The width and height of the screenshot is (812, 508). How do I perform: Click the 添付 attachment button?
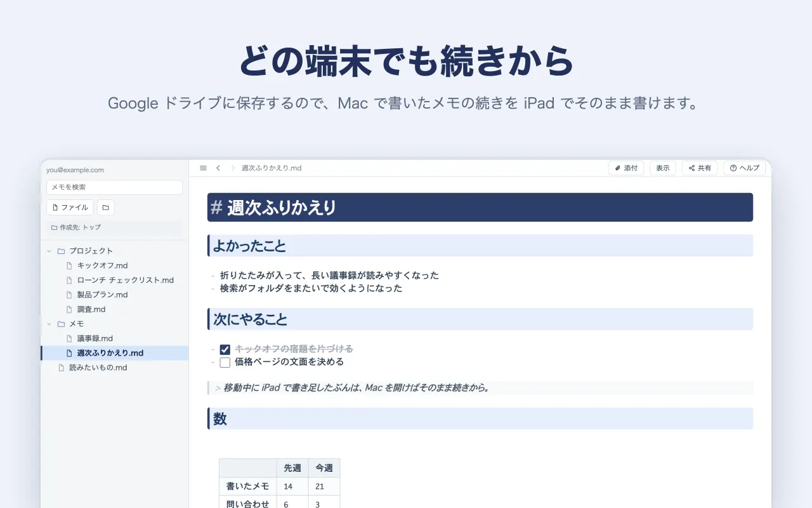pos(626,168)
